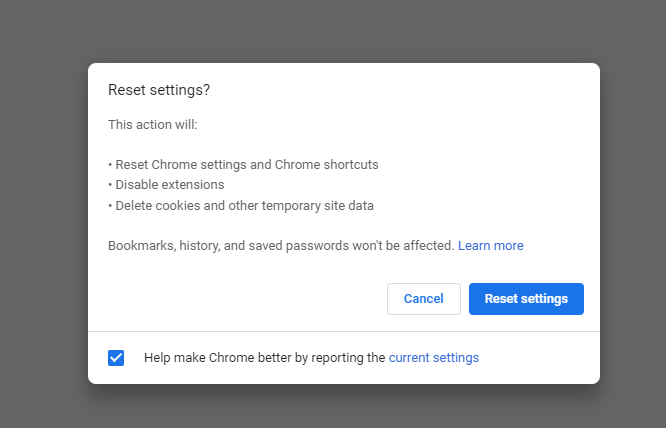Click the "Reset settings?" dialog title
The image size is (666, 428).
click(x=159, y=90)
